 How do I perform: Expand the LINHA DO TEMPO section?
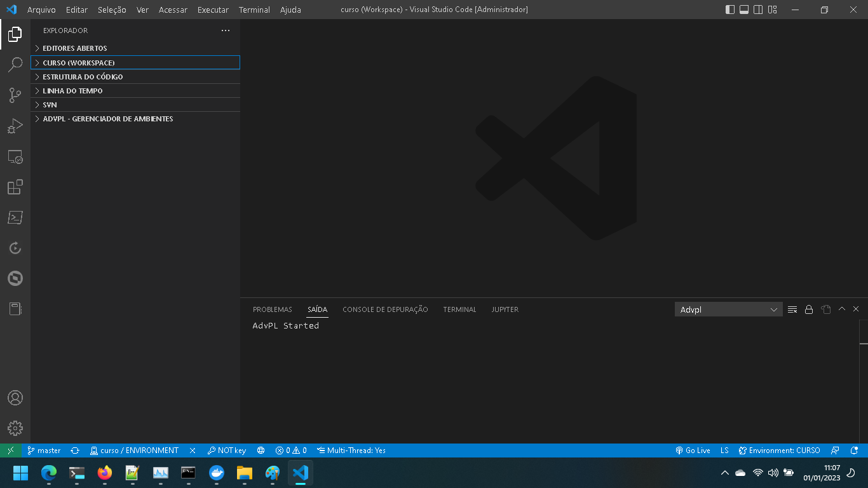click(135, 91)
